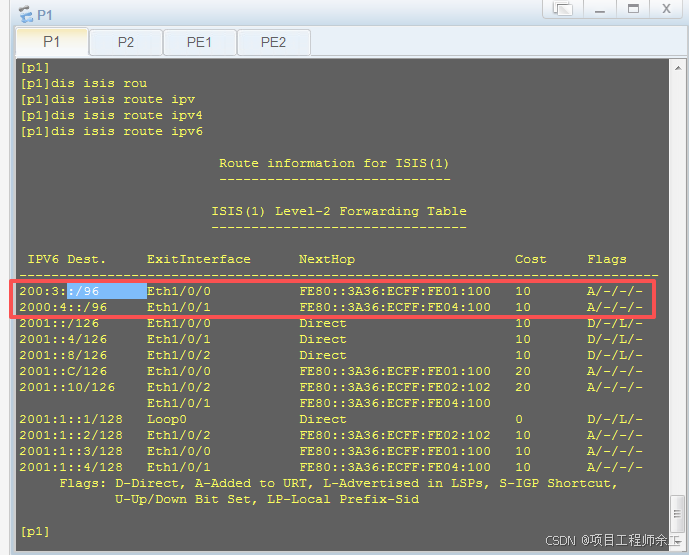Close the P1 terminal window
This screenshot has height=555, width=689.
point(667,9)
